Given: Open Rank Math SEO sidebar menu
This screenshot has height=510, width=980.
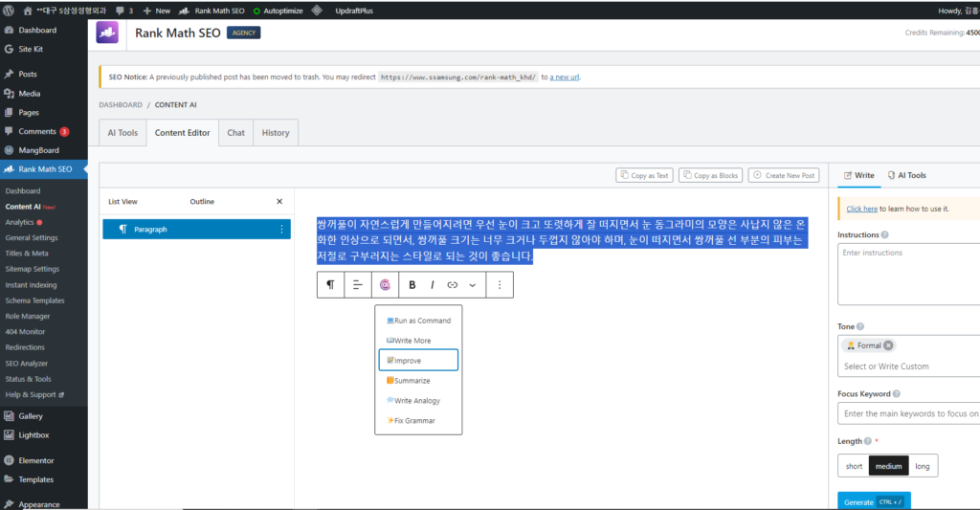Looking at the screenshot, I should pos(44,169).
